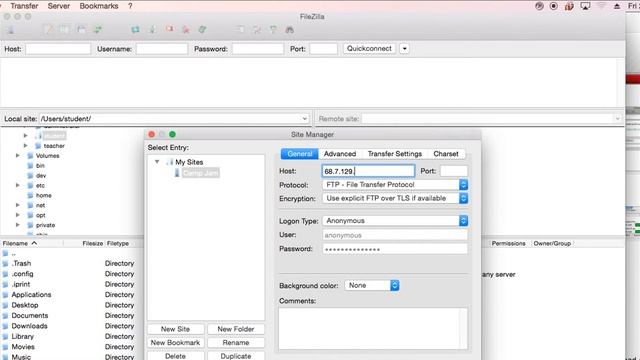Click the Comments text area
The image size is (640, 360).
373,329
